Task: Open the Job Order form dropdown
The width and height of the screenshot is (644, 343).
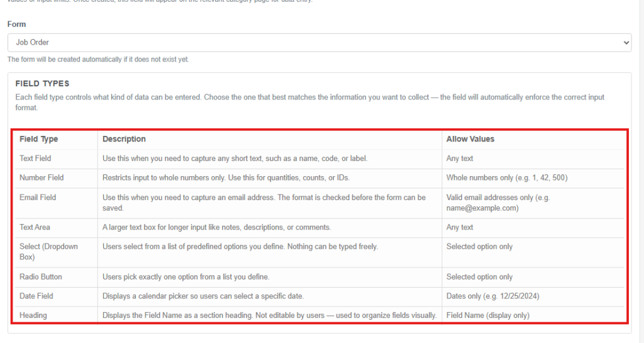Action: pos(319,43)
